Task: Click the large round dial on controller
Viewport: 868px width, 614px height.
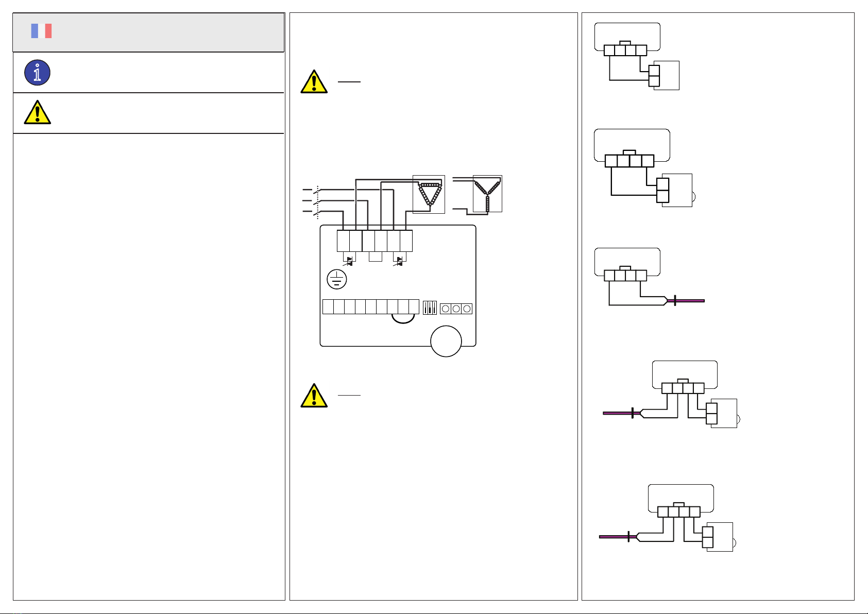Action: (x=446, y=341)
